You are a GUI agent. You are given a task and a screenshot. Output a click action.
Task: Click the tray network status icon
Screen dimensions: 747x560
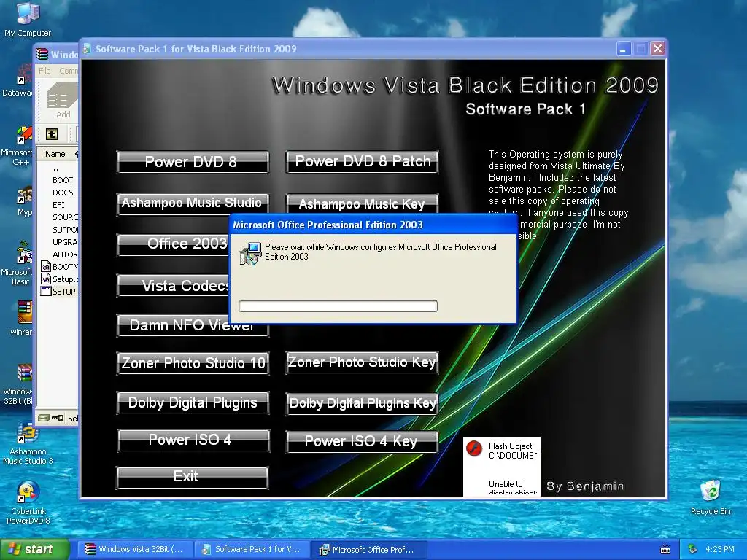pyautogui.click(x=692, y=549)
